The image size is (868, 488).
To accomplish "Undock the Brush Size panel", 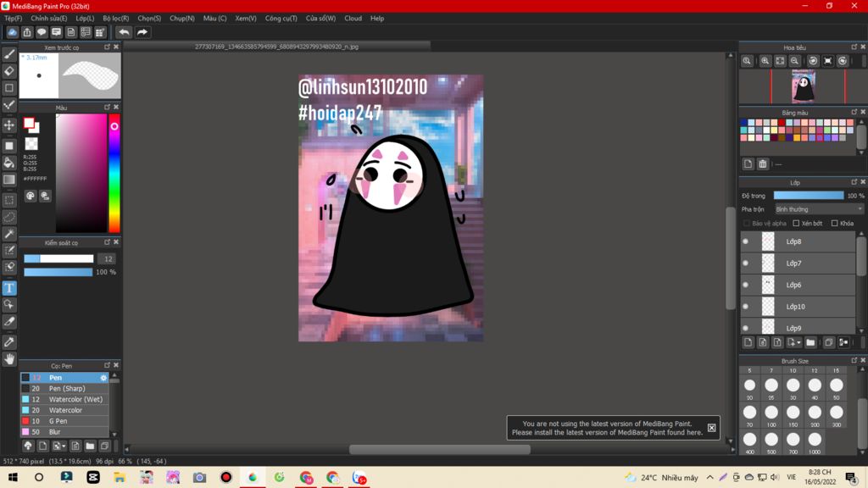I will pos(854,360).
